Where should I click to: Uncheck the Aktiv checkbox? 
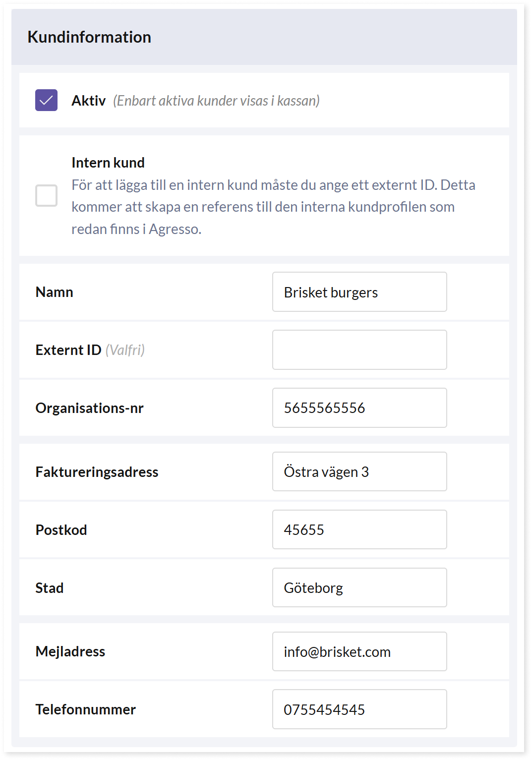(x=46, y=100)
